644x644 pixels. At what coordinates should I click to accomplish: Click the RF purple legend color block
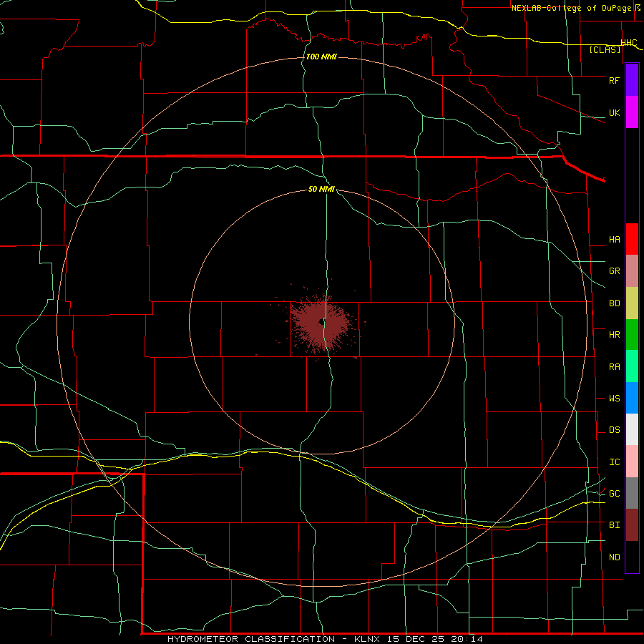click(x=632, y=80)
